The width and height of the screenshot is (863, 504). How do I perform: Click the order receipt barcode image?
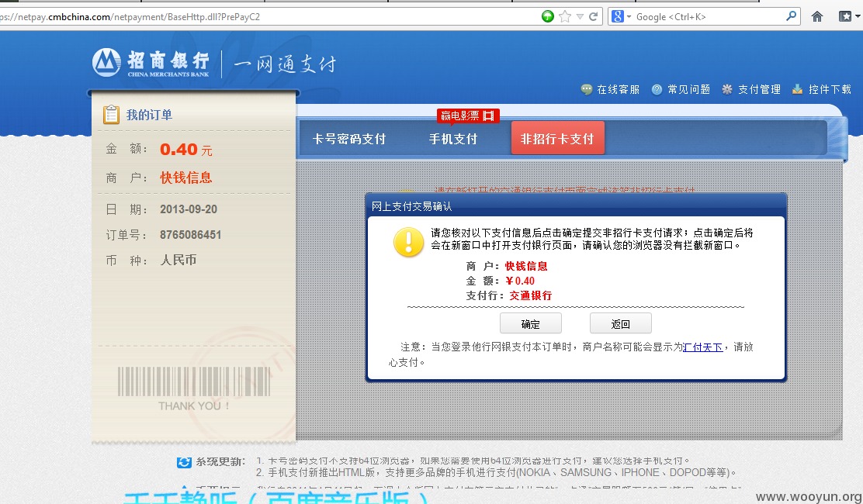[194, 381]
